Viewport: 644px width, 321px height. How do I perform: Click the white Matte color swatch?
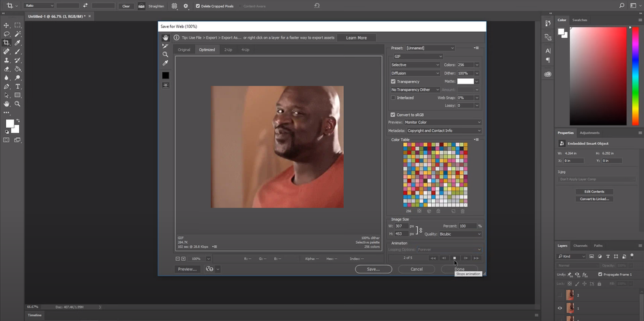(x=465, y=81)
